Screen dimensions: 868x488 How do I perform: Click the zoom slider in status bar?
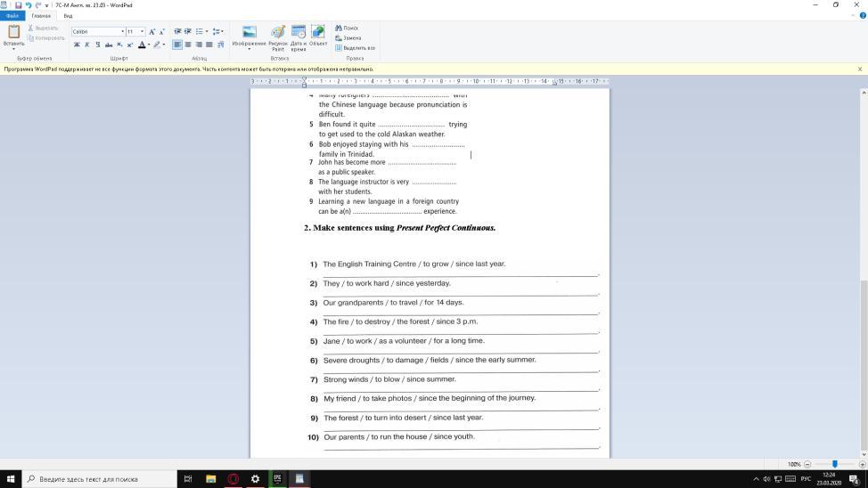point(834,464)
